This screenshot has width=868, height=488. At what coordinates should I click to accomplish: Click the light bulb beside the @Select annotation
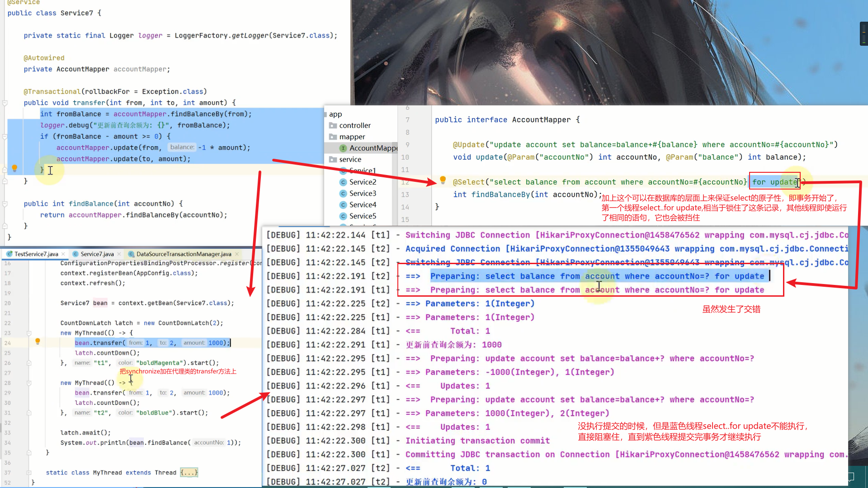pos(443,180)
